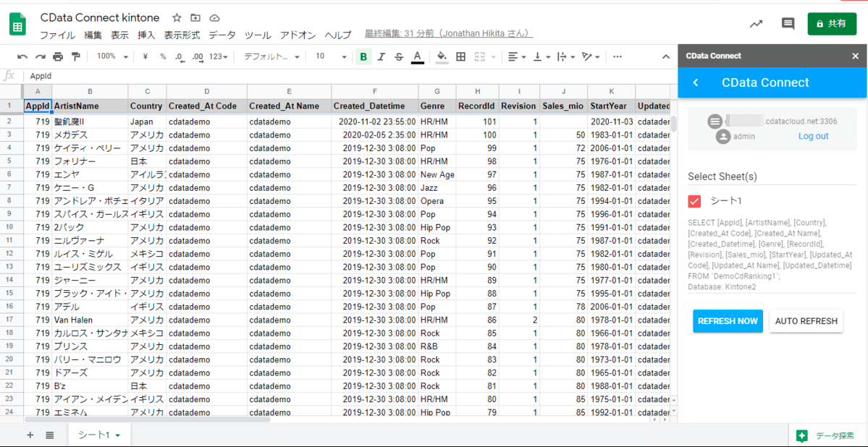Uncheck the シート1 checkbox
The width and height of the screenshot is (868, 447).
(694, 201)
